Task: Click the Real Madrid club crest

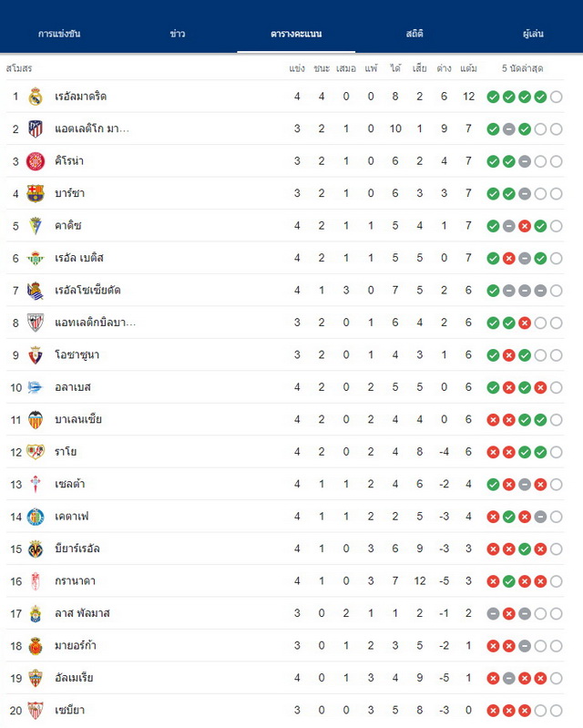Action: pyautogui.click(x=36, y=97)
